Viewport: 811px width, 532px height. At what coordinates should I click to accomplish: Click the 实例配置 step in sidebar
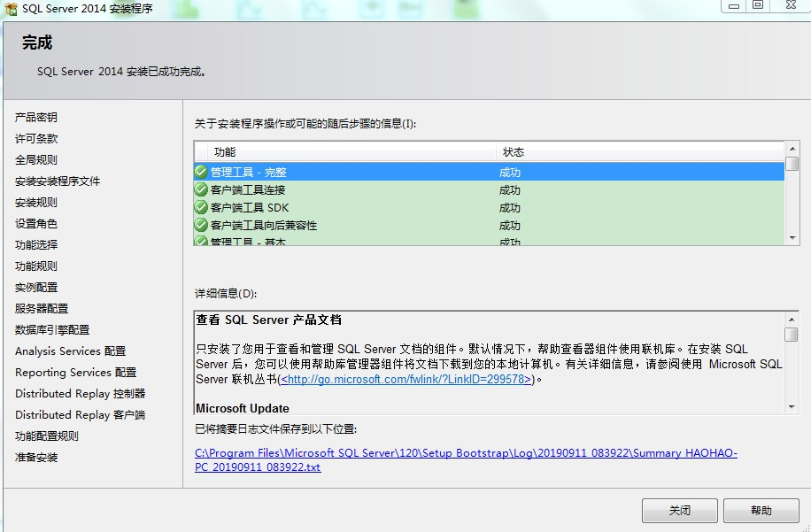pos(35,287)
